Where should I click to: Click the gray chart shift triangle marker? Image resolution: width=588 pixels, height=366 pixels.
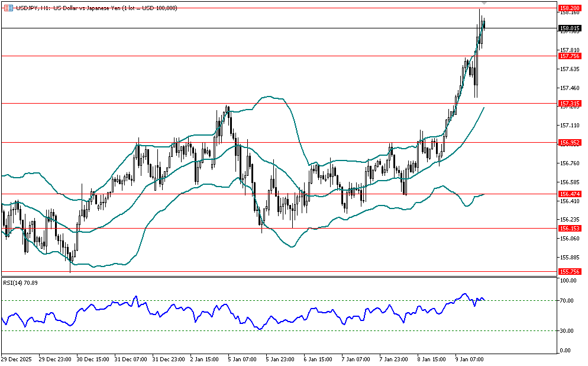pos(484,4)
